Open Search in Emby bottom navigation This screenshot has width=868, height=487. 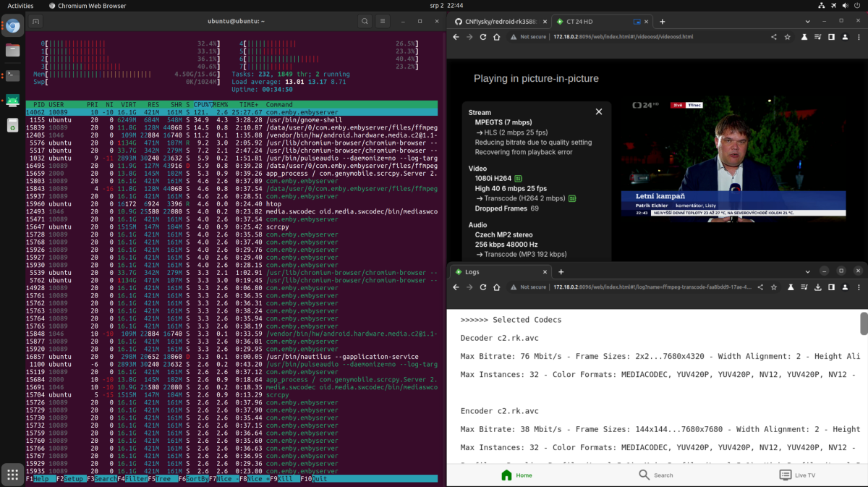655,475
